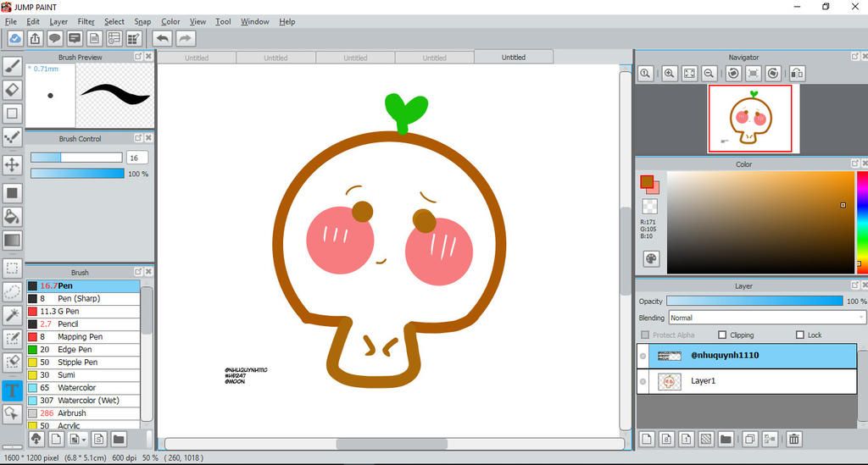Click the delete layer trash icon
The height and width of the screenshot is (465, 868).
(793, 439)
